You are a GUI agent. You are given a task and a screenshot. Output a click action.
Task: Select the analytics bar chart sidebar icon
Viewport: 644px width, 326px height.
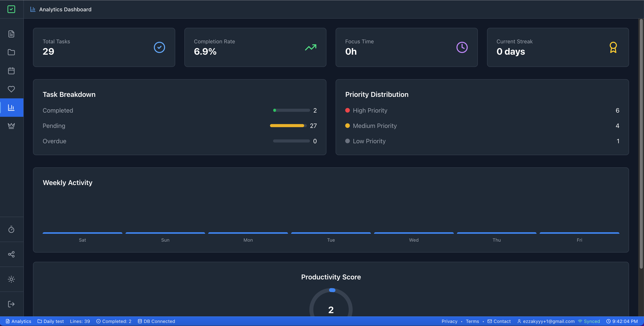pyautogui.click(x=11, y=107)
